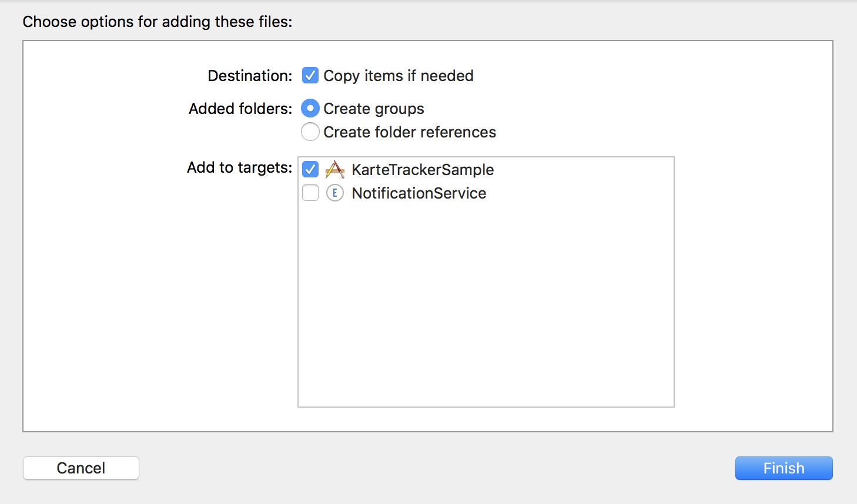Click the KarteTrackerSample app target icon

click(335, 170)
